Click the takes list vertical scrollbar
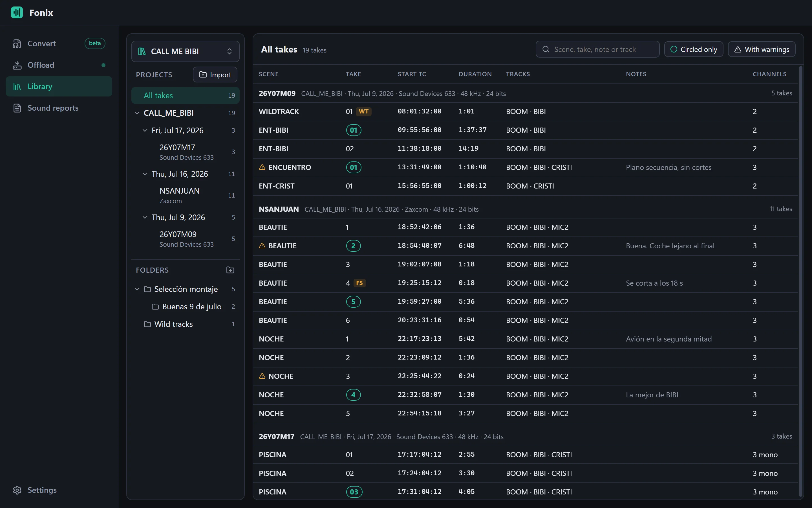This screenshot has width=812, height=508. pos(801,282)
